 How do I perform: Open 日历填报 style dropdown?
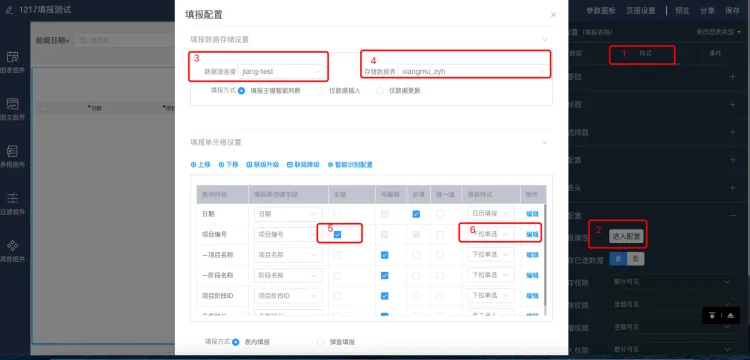coord(491,214)
